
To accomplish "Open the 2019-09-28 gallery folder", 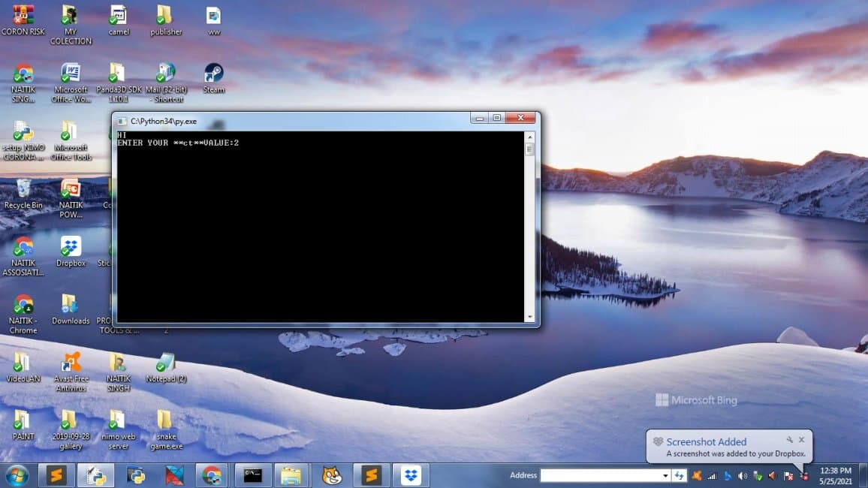I will [71, 430].
